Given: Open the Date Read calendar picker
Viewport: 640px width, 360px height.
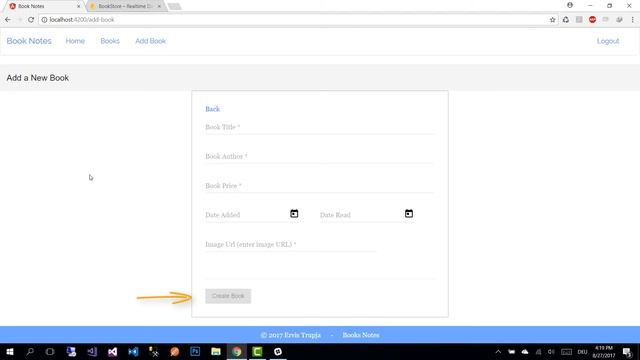Looking at the screenshot, I should pos(409,213).
